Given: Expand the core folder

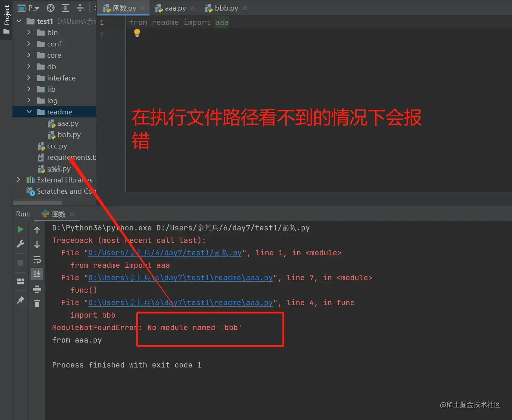Looking at the screenshot, I should (29, 55).
